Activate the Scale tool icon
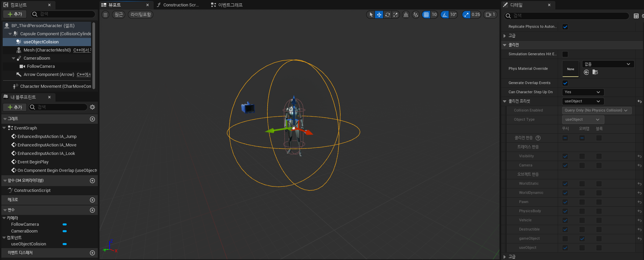The height and width of the screenshot is (260, 644). pos(395,15)
